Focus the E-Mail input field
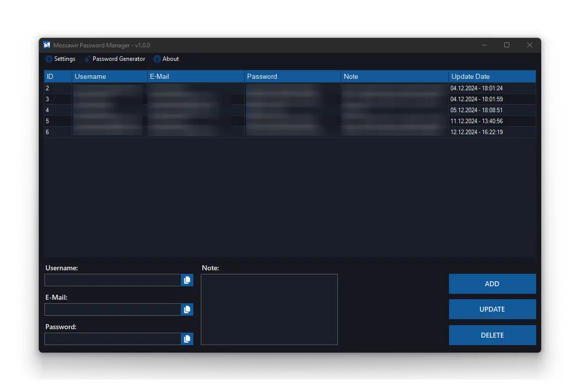This screenshot has width=588, height=388. point(113,310)
